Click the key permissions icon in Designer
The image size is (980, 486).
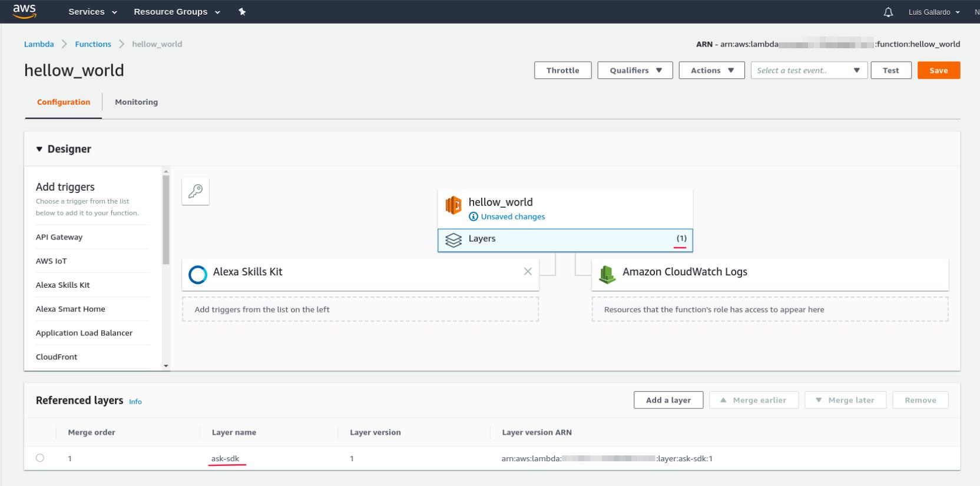[196, 191]
